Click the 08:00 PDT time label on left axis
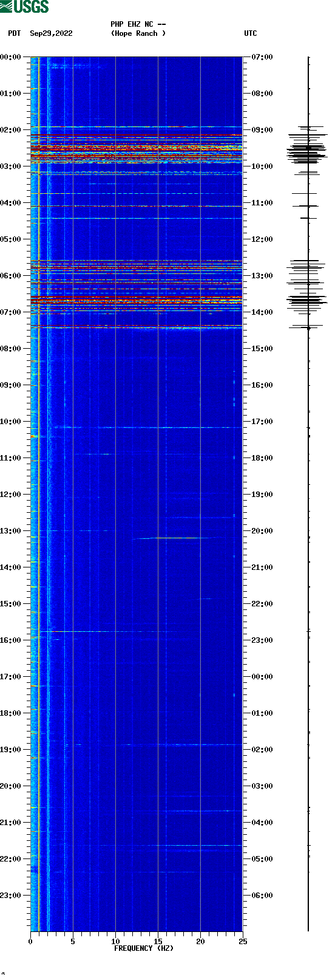Viewport: 335px width, 980px height. pos(10,349)
